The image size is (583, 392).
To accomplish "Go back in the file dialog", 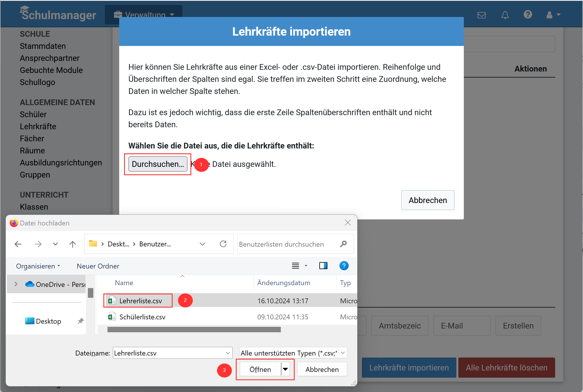I will [18, 244].
